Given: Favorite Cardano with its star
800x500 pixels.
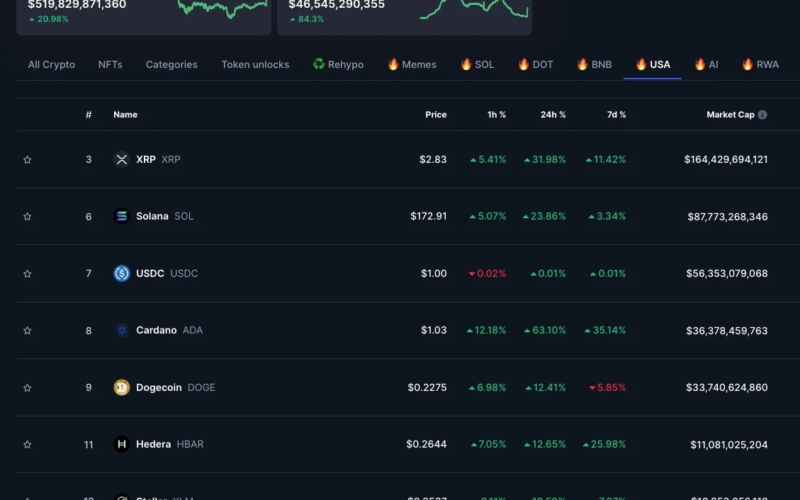Looking at the screenshot, I should (x=27, y=330).
